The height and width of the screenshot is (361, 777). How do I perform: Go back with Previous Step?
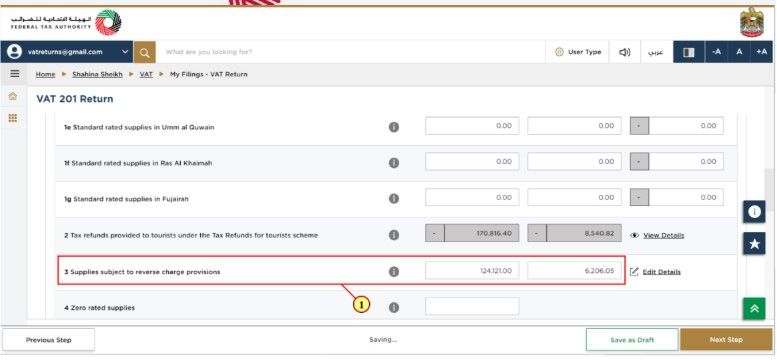click(x=49, y=340)
